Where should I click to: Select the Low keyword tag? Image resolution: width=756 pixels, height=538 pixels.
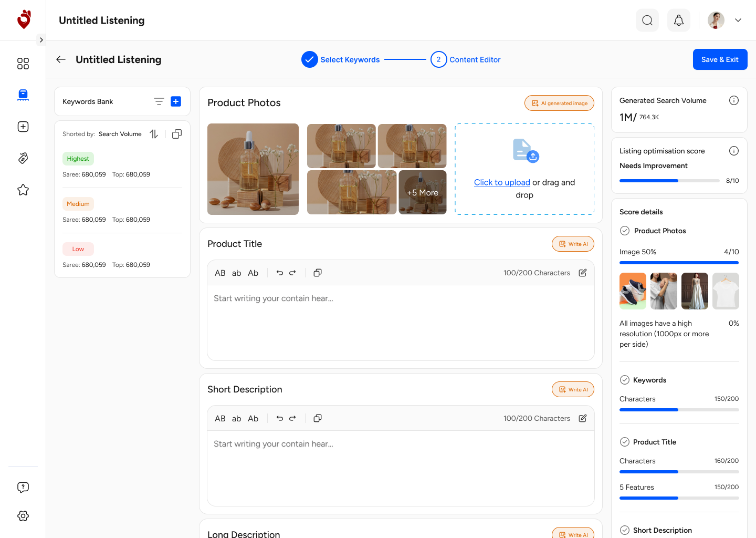click(x=78, y=249)
